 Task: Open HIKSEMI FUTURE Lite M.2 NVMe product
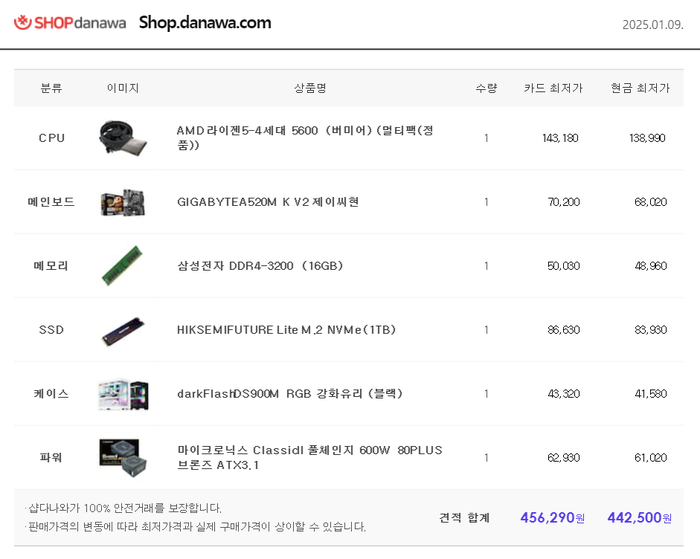coord(286,330)
